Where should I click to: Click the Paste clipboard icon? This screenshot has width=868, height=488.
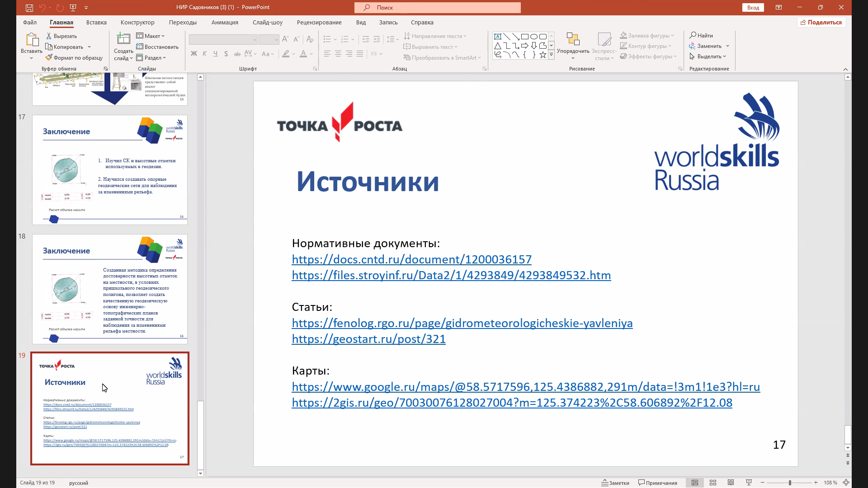click(x=31, y=40)
